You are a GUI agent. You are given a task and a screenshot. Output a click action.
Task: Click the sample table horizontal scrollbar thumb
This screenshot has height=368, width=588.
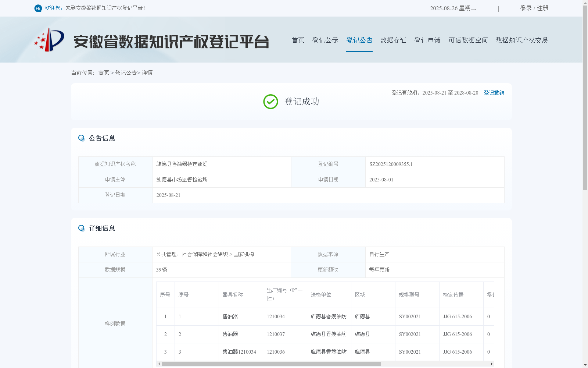(272, 364)
